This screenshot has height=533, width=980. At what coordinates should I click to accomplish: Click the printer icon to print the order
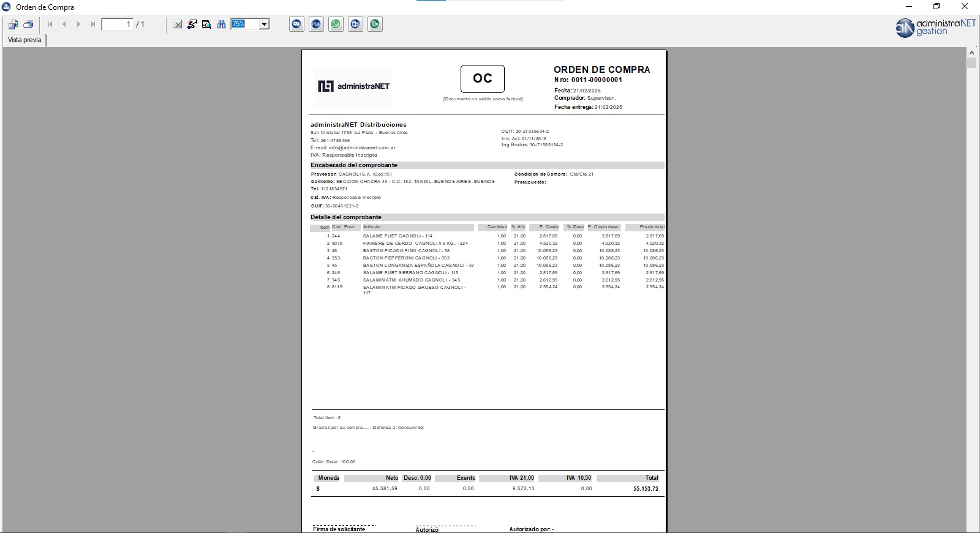point(28,24)
